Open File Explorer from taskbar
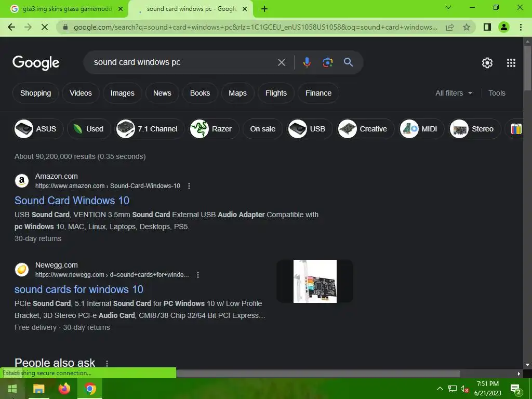 tap(38, 389)
